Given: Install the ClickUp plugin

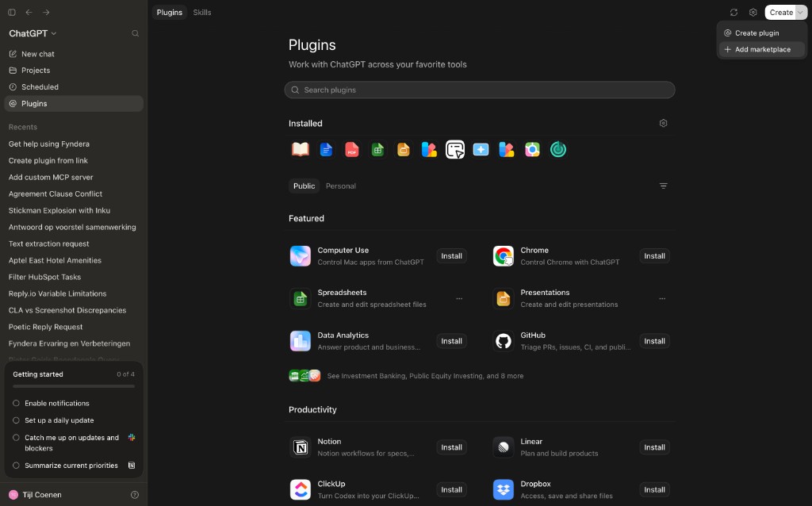Looking at the screenshot, I should click(x=451, y=489).
